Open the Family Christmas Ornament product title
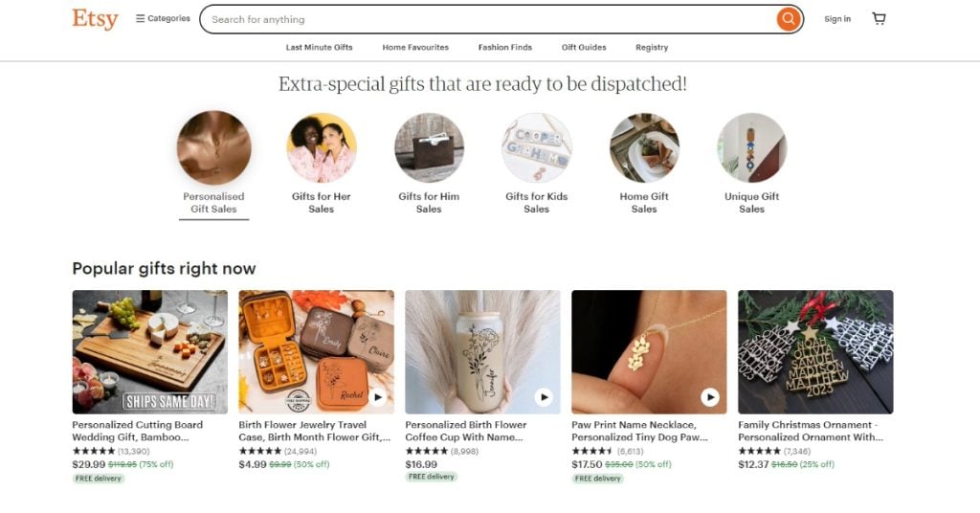980x513 pixels. coord(805,431)
